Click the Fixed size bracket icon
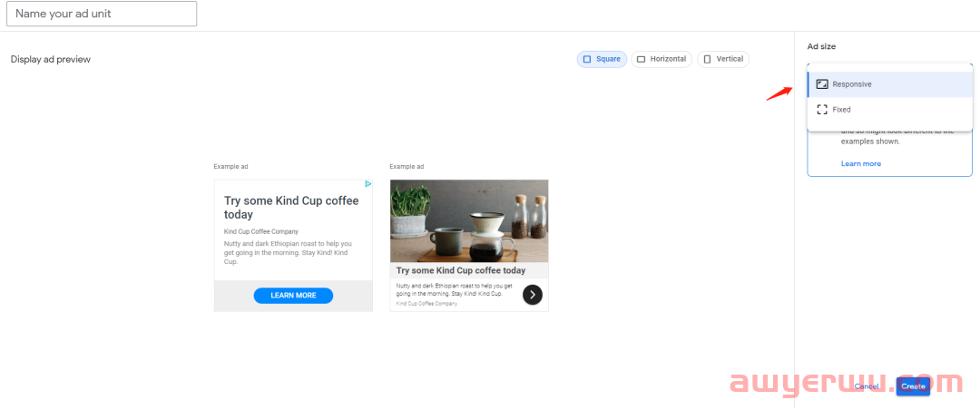Image resolution: width=980 pixels, height=410 pixels. click(822, 110)
